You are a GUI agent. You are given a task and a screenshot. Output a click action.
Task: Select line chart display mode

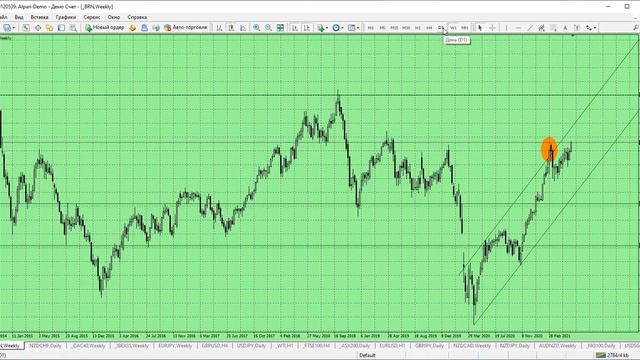click(x=243, y=28)
